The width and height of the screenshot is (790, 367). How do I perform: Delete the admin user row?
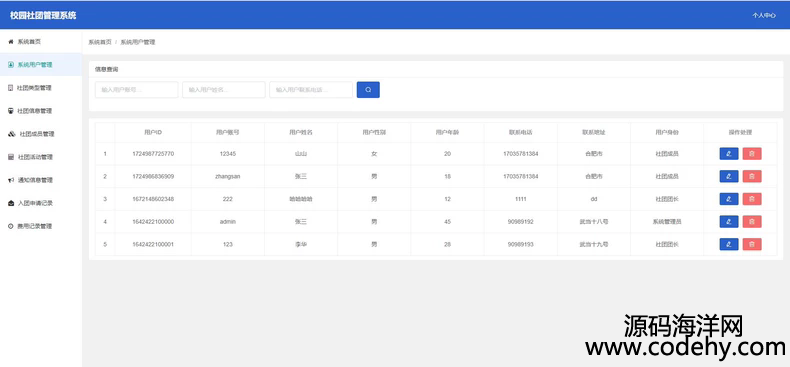752,222
